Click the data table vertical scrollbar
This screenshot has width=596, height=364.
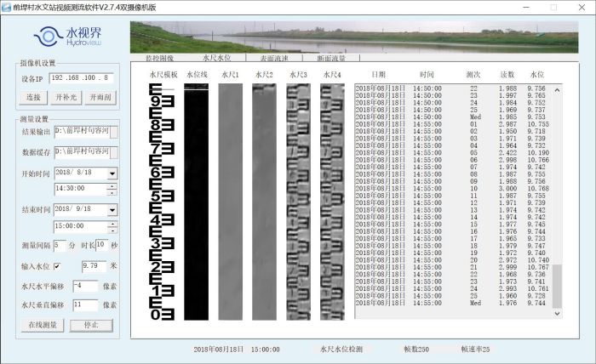[557, 196]
